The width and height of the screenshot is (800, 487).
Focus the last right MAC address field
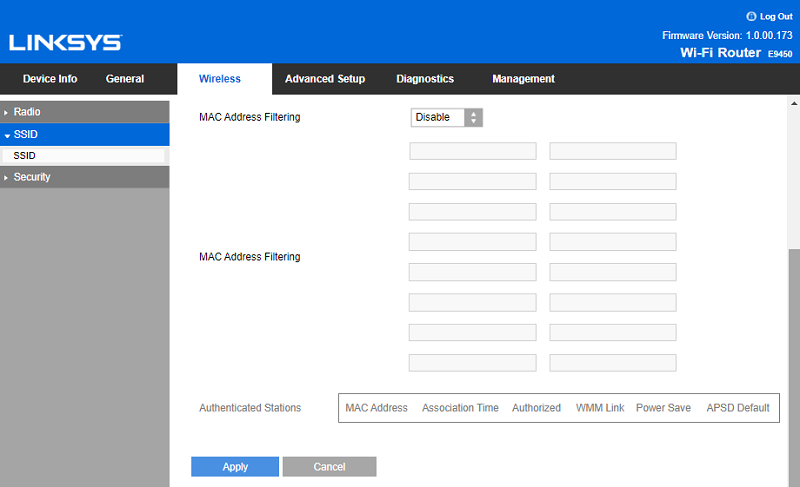coord(613,362)
